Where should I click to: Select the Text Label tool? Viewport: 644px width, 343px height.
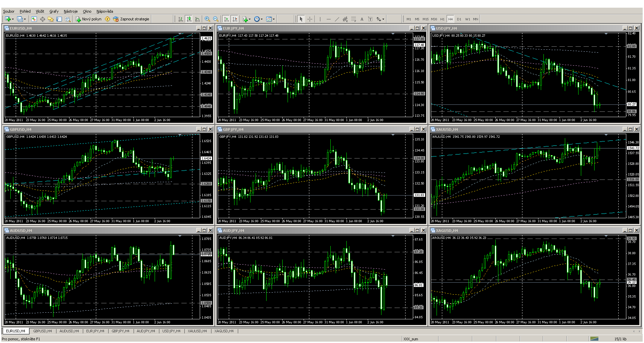pos(370,19)
